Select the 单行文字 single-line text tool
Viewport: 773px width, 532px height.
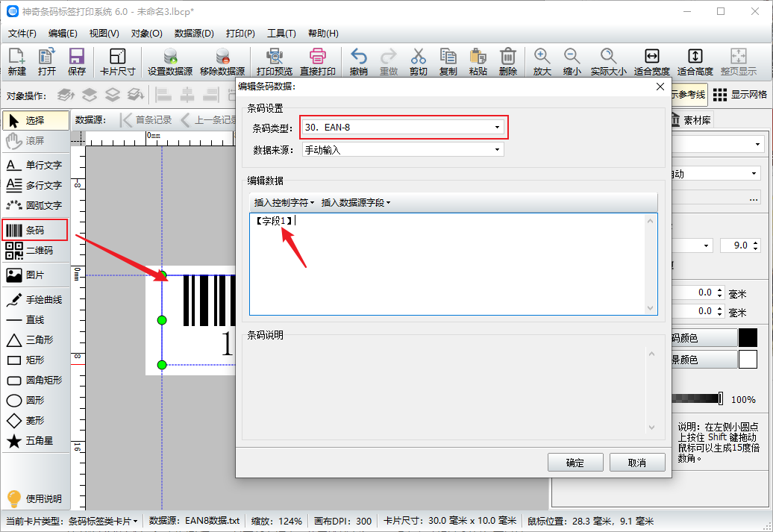point(35,165)
